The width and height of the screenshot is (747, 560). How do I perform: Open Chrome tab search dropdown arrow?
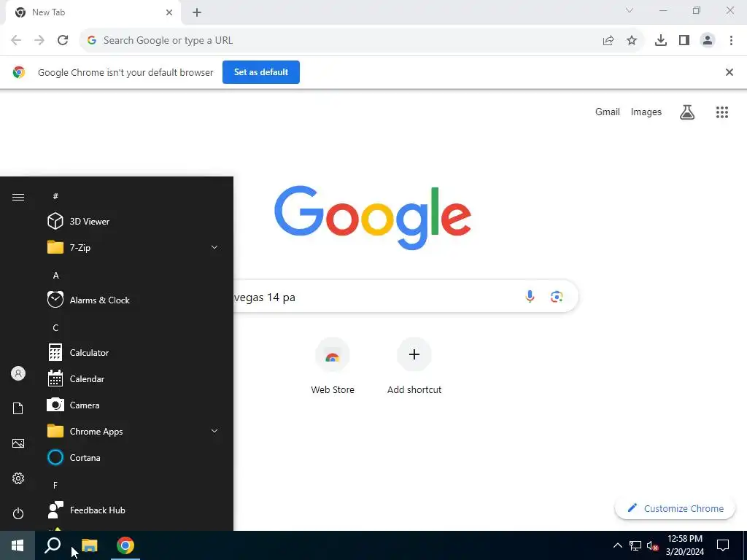630,10
